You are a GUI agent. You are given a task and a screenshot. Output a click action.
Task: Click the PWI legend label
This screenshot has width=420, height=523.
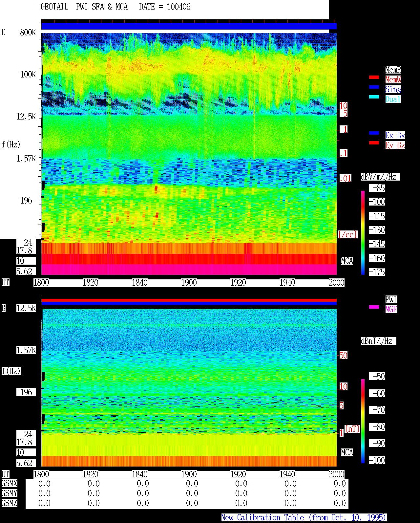click(391, 299)
